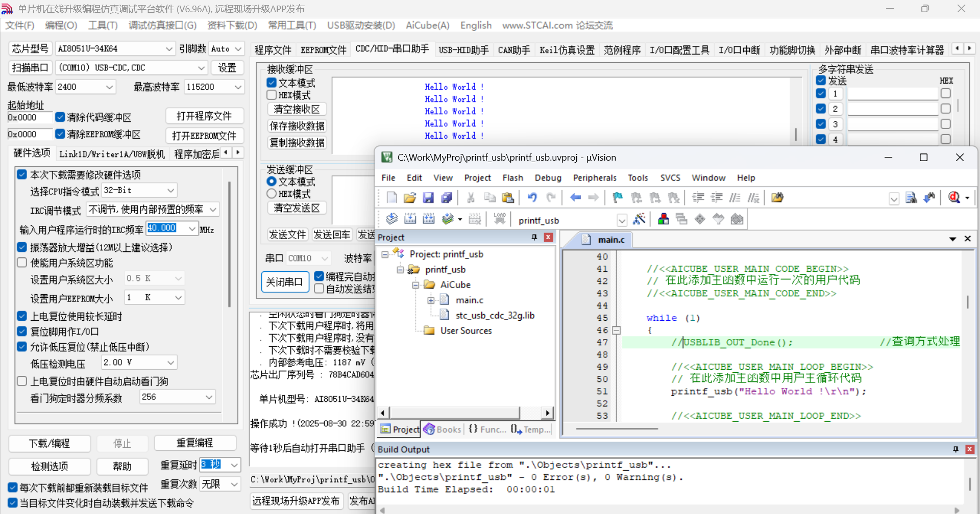Open Options for Target wand icon
The width and height of the screenshot is (980, 514).
639,219
